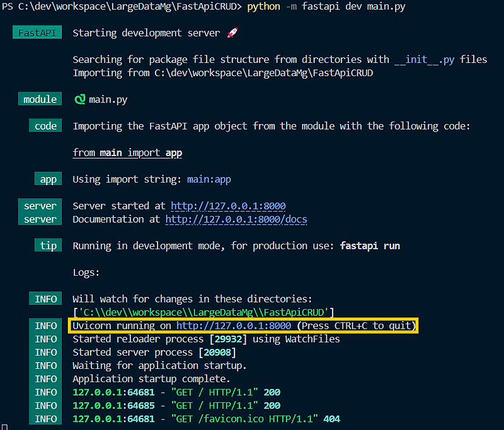Click the reload icon beside main.py

coord(81,99)
